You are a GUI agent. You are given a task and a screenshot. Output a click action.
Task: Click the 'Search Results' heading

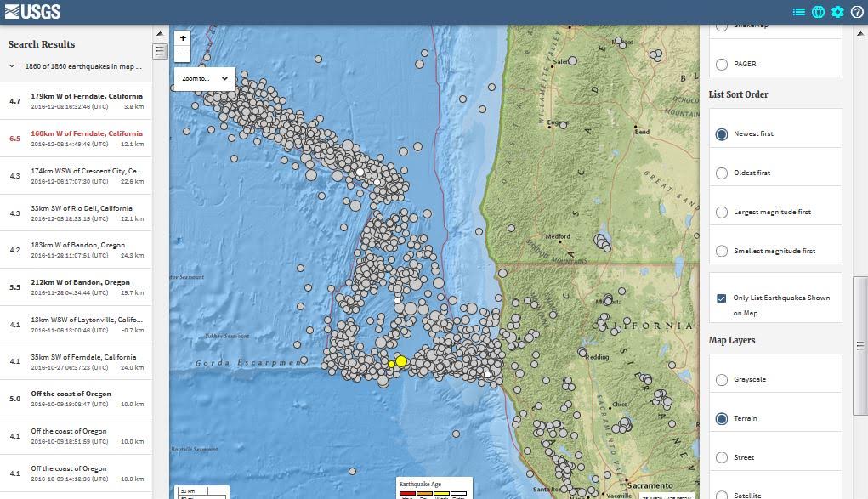point(42,44)
